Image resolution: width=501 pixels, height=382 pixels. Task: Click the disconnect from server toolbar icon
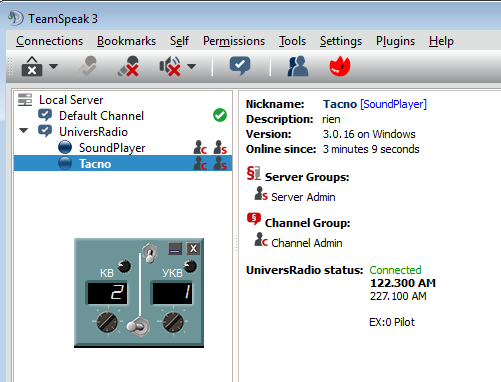point(32,66)
